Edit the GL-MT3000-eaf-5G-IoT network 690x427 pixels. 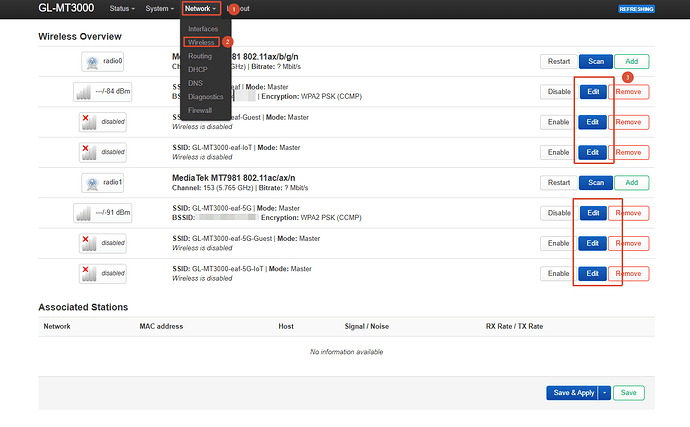592,274
